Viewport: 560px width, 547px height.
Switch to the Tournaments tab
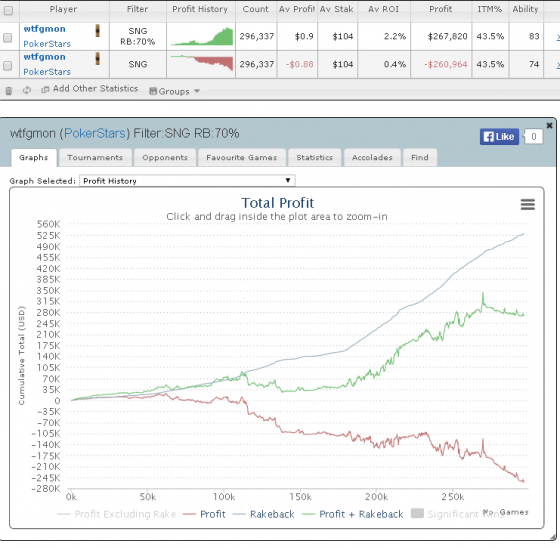pos(95,157)
